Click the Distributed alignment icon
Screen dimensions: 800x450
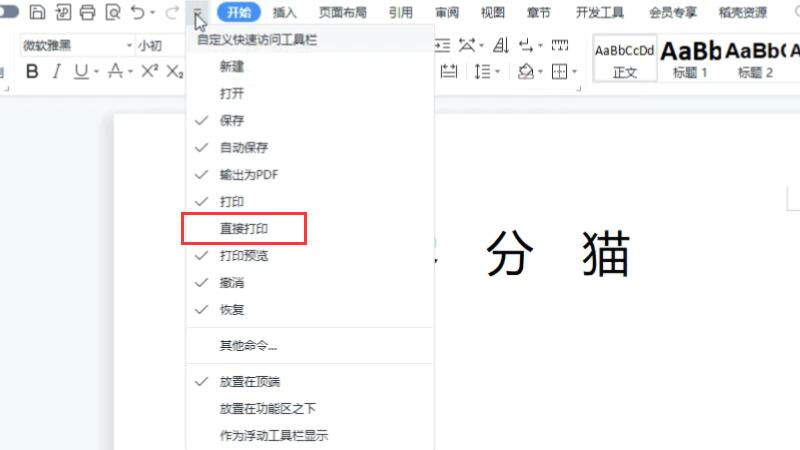click(449, 71)
